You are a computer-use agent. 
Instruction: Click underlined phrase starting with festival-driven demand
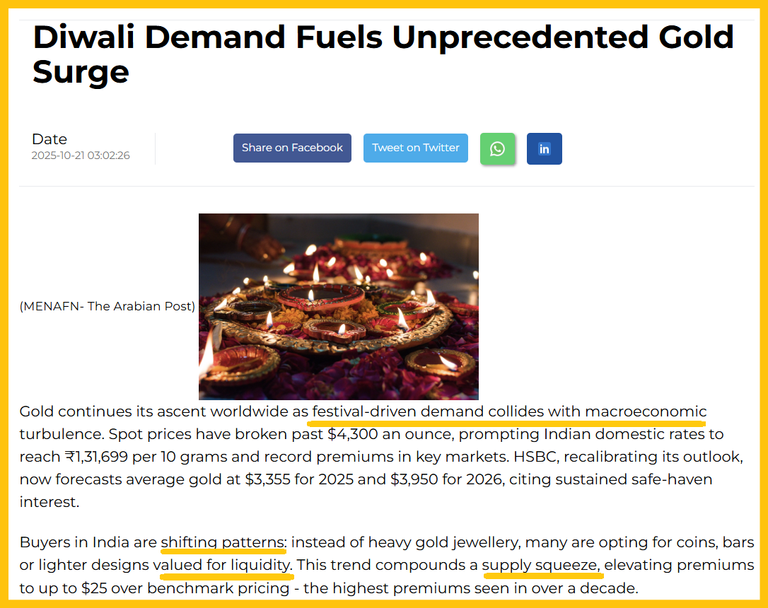pos(508,412)
